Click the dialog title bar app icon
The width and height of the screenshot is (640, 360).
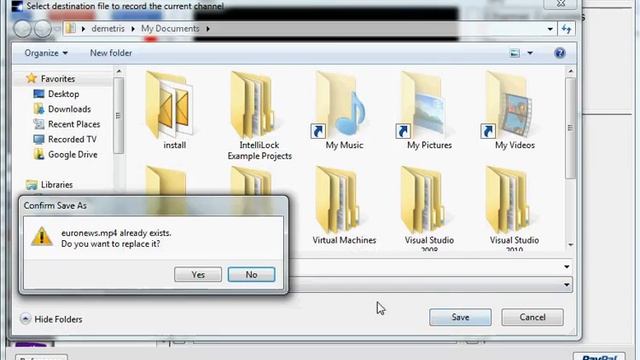click(x=17, y=6)
